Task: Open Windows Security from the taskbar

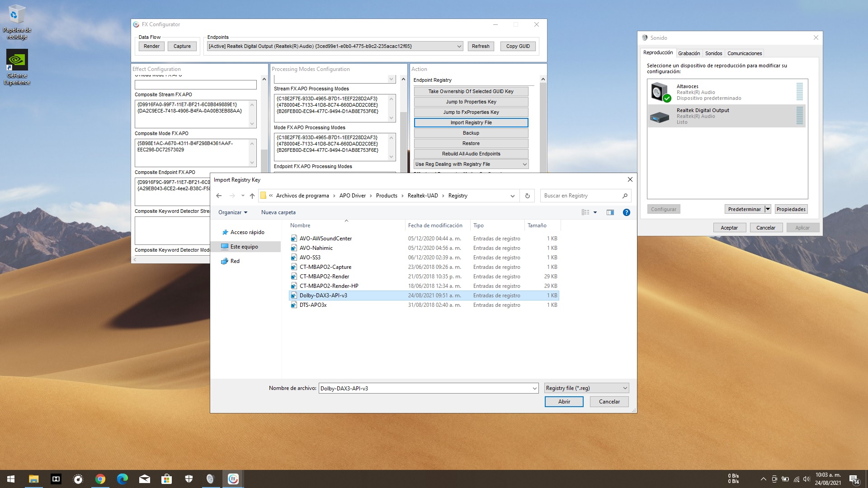Action: click(189, 479)
